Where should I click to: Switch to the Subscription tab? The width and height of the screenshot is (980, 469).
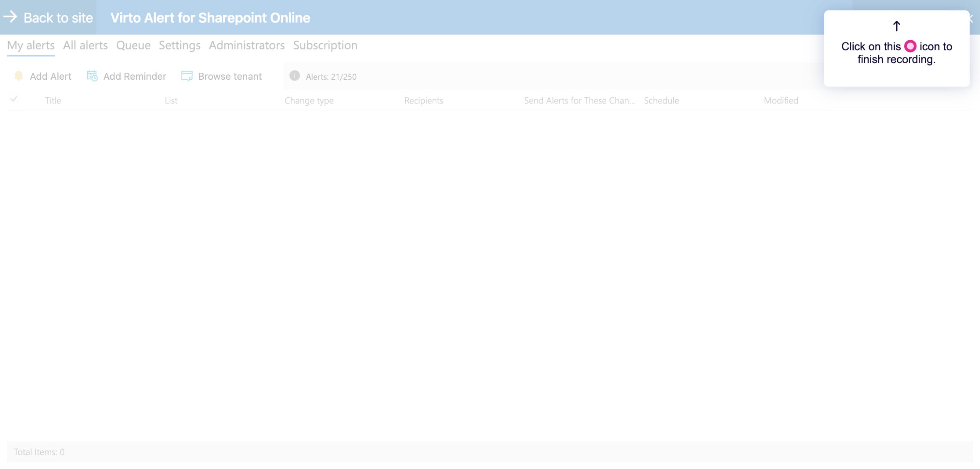pyautogui.click(x=325, y=45)
